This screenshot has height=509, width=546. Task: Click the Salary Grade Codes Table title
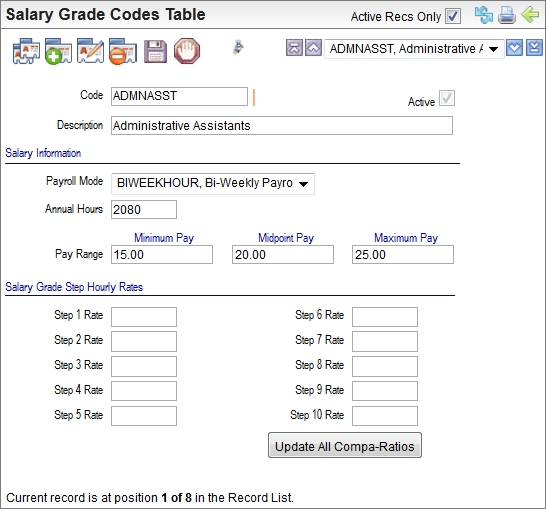pyautogui.click(x=106, y=15)
